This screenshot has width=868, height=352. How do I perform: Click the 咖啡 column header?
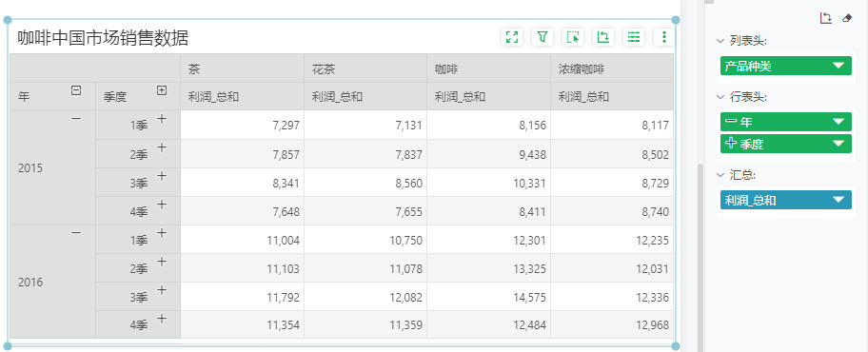tap(489, 68)
